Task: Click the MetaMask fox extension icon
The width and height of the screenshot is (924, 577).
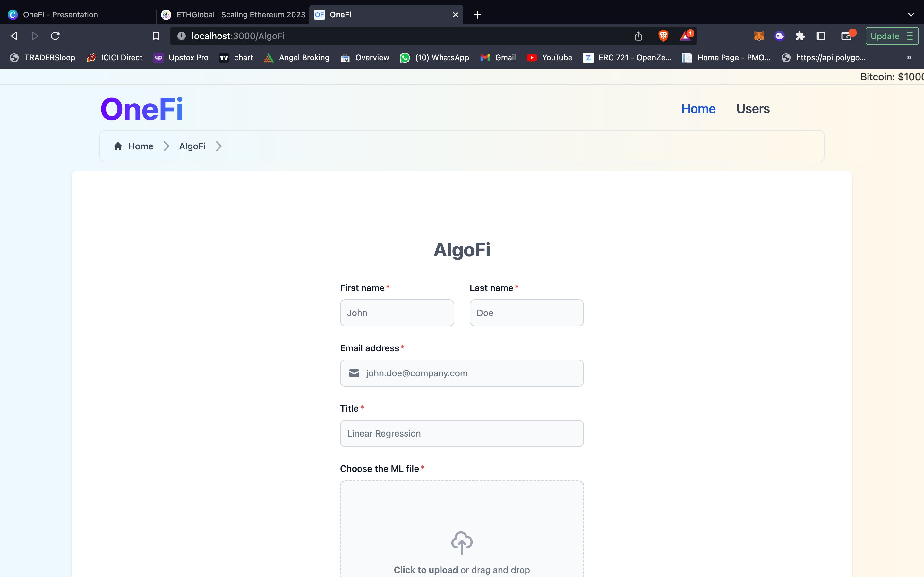Action: [758, 36]
